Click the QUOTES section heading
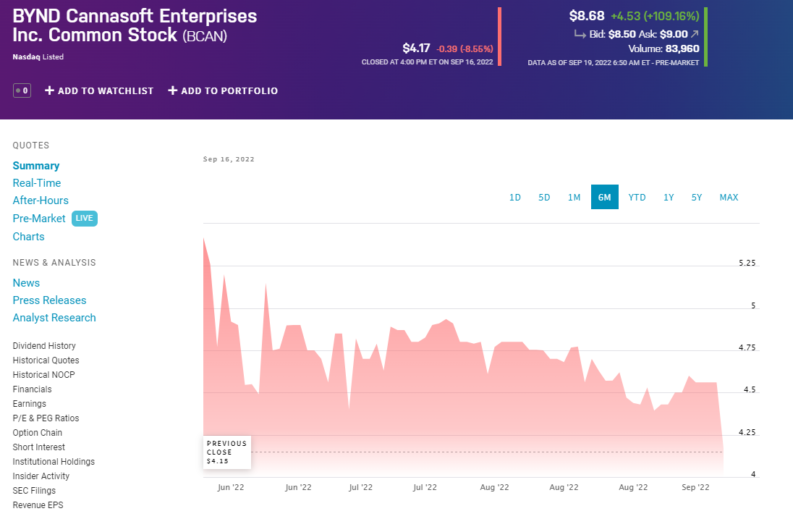Image resolution: width=793 pixels, height=519 pixels. click(31, 146)
